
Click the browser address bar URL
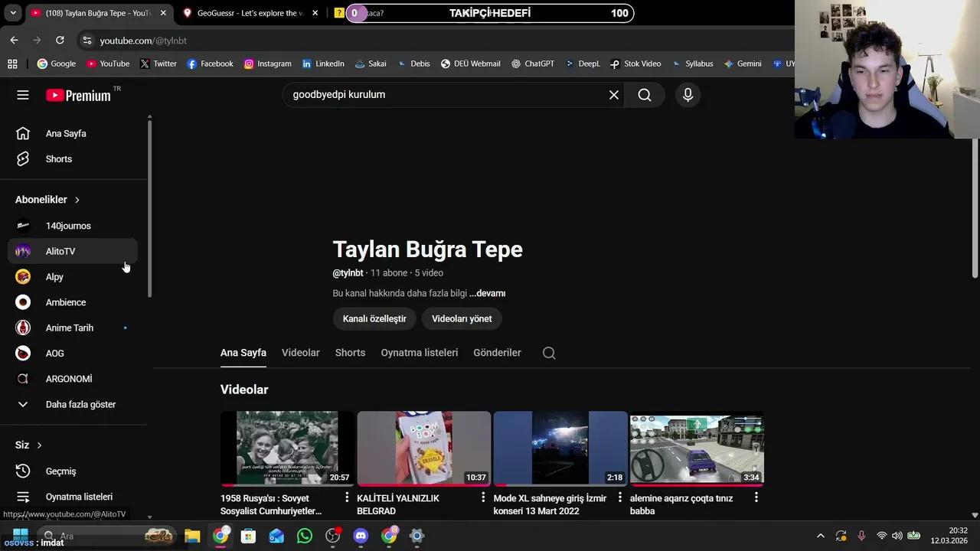coord(143,41)
